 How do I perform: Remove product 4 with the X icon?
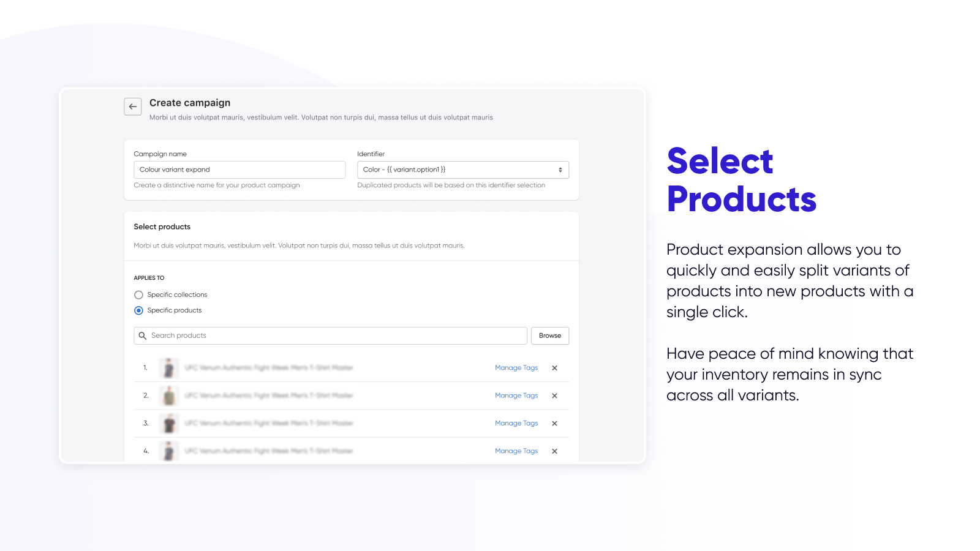[x=554, y=451]
